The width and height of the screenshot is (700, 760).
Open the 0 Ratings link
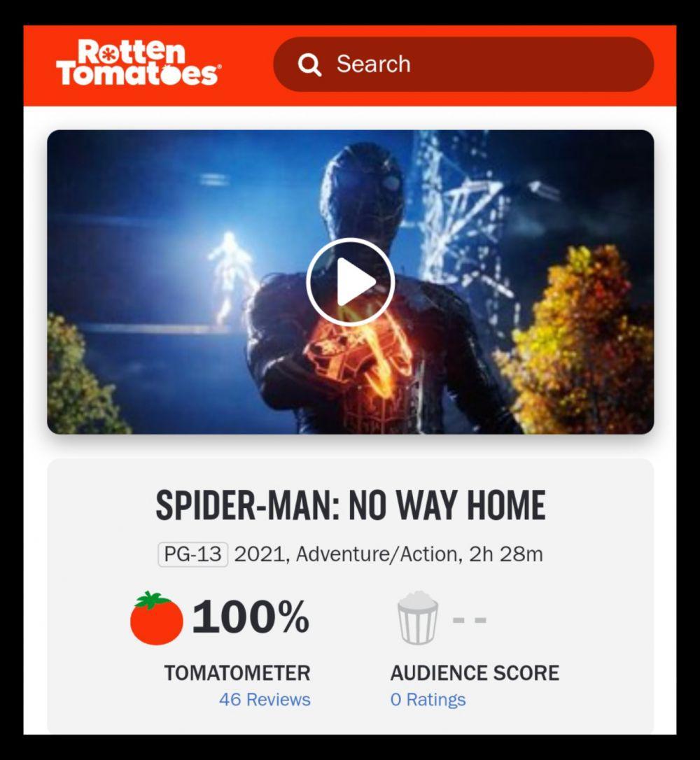pos(428,699)
